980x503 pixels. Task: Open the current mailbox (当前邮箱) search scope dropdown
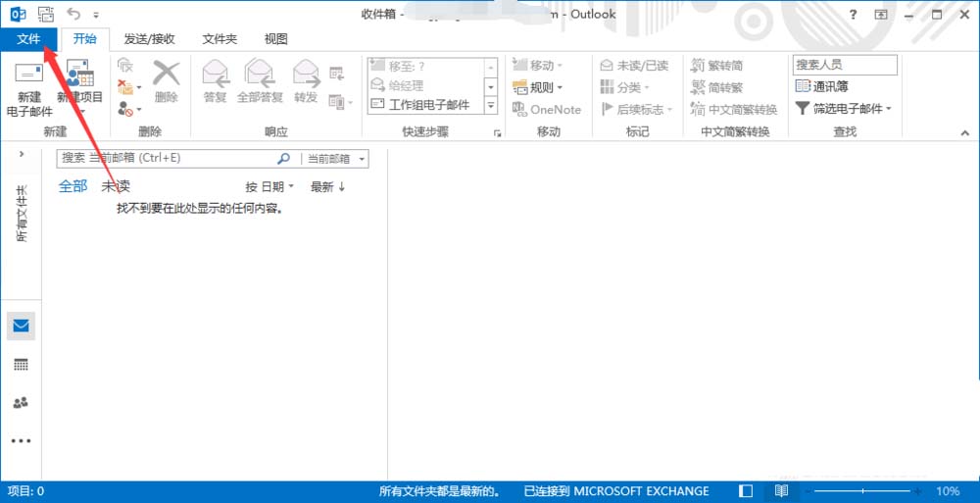(335, 158)
